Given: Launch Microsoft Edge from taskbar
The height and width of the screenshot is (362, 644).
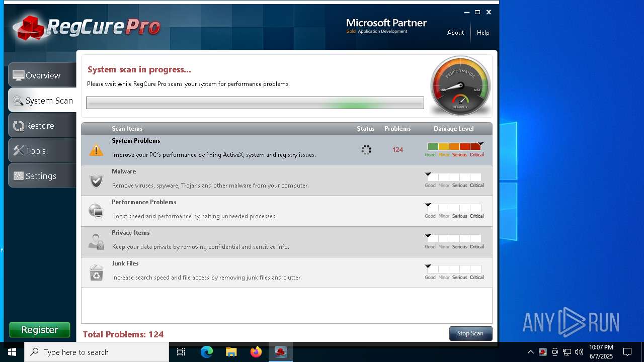Looking at the screenshot, I should [207, 352].
